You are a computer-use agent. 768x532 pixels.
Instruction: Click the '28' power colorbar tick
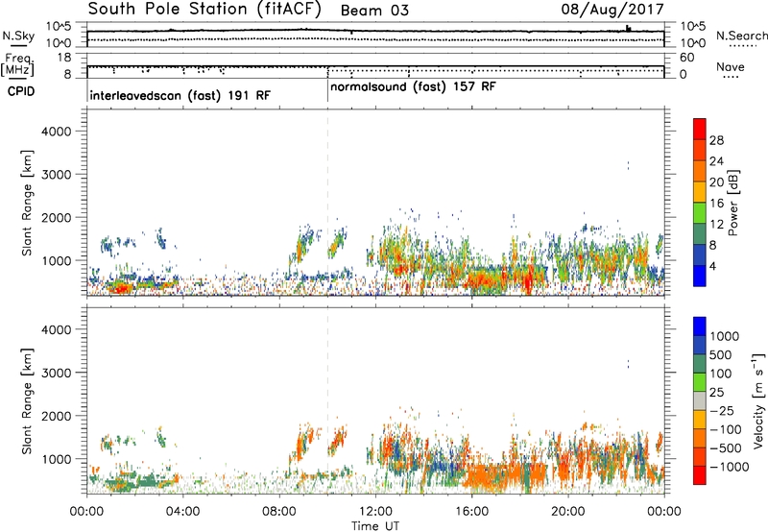(x=716, y=140)
